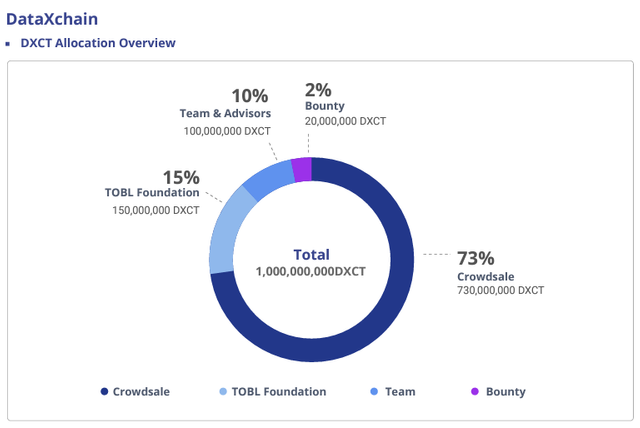Toggle the Bounty legend label
Viewport: 640px width, 428px height.
click(x=506, y=392)
